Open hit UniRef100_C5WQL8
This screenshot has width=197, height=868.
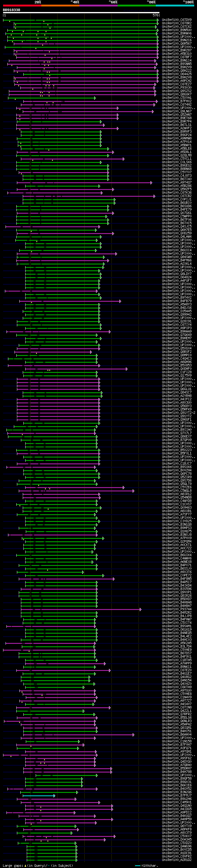177,491
